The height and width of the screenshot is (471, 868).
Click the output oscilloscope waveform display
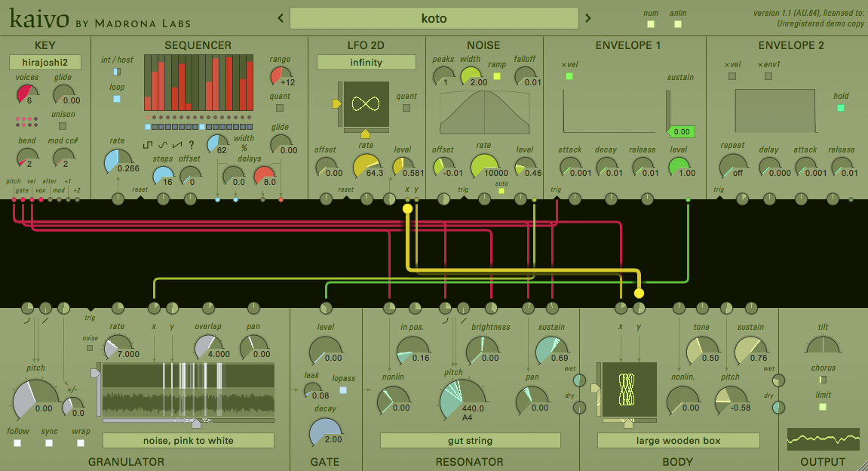[823, 439]
